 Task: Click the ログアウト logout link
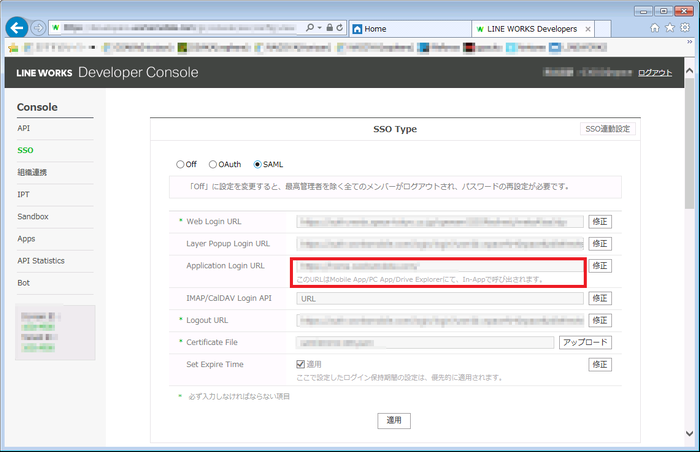pos(654,73)
